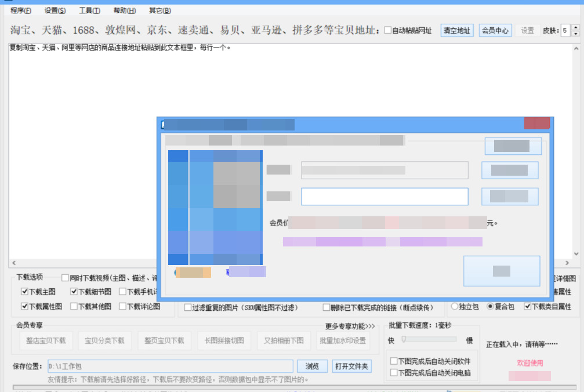This screenshot has width=584, height=392.
Task: Open the 工具(T) menu
Action: click(x=89, y=10)
